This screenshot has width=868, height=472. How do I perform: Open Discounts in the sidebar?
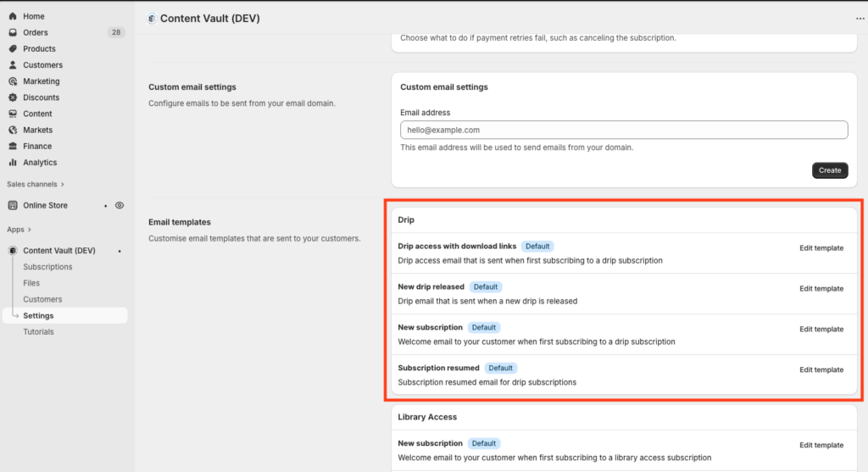[41, 97]
